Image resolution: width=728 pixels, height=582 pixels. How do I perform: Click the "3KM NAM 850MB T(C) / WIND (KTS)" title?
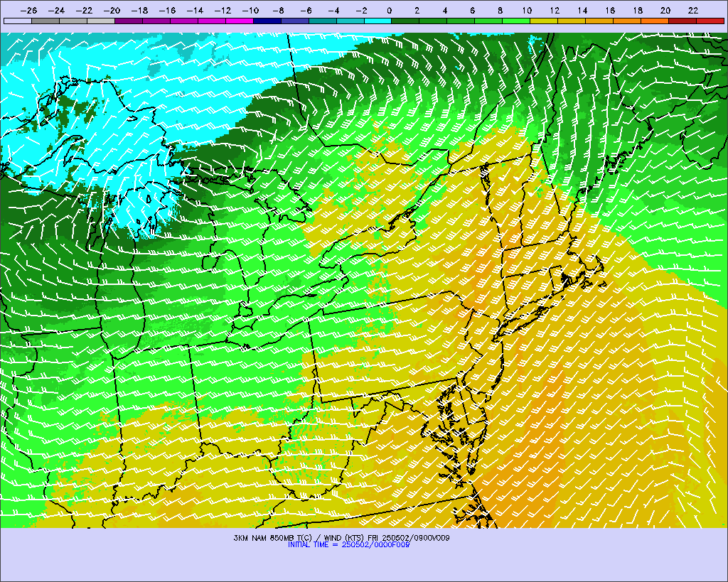[300, 538]
